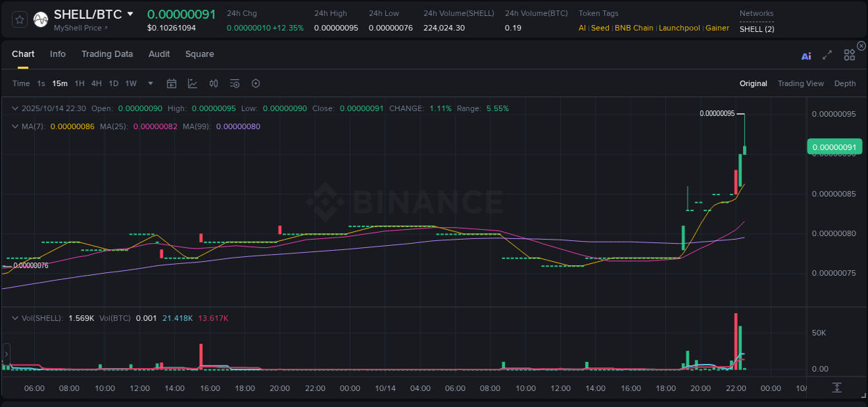Toggle the favorite star for SHELL/BTC
The width and height of the screenshot is (868, 407).
pos(19,20)
